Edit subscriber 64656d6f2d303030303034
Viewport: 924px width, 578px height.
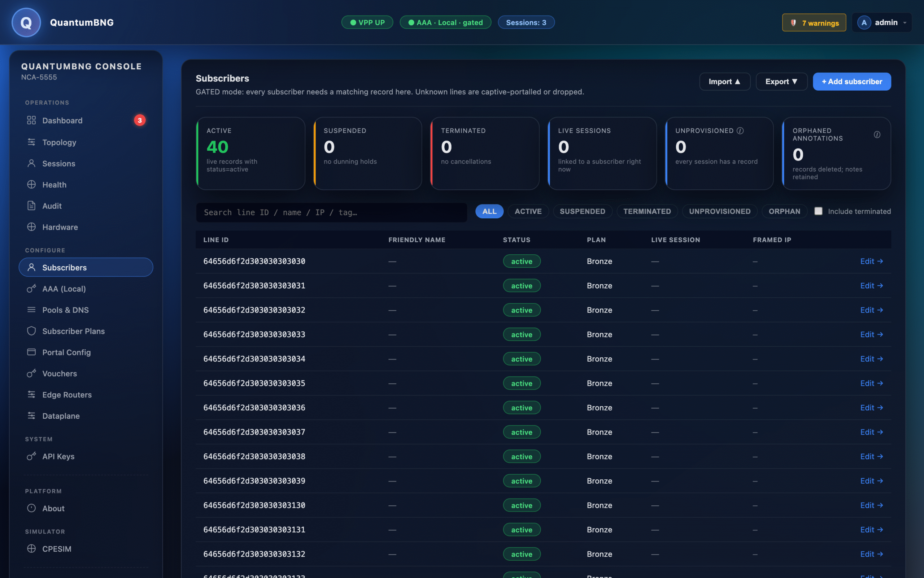pos(871,359)
